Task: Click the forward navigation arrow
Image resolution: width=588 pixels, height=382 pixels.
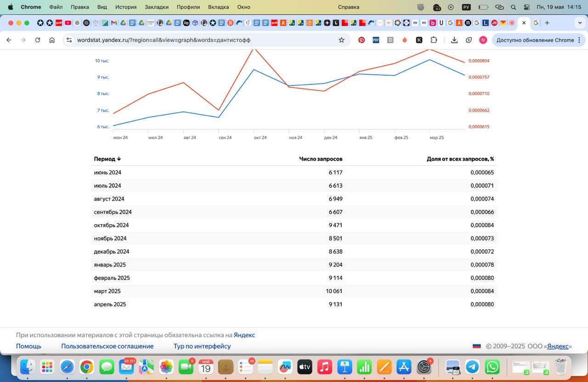Action: (x=23, y=40)
